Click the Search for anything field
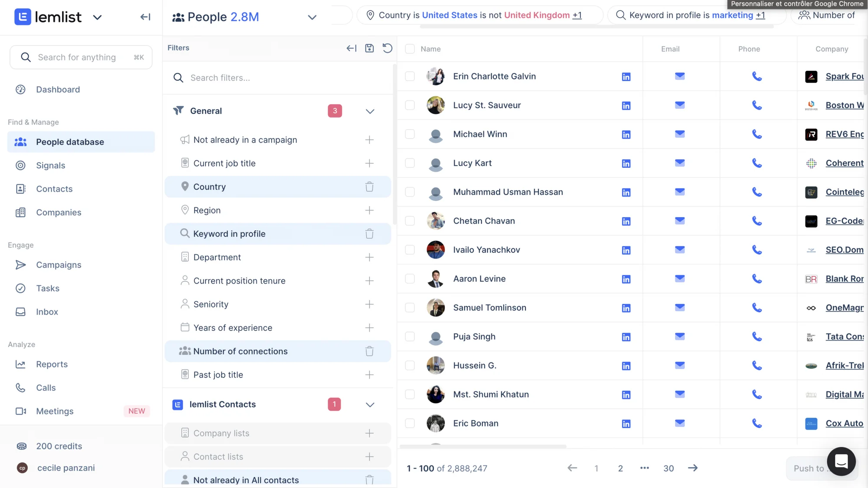The height and width of the screenshot is (488, 868). click(81, 57)
